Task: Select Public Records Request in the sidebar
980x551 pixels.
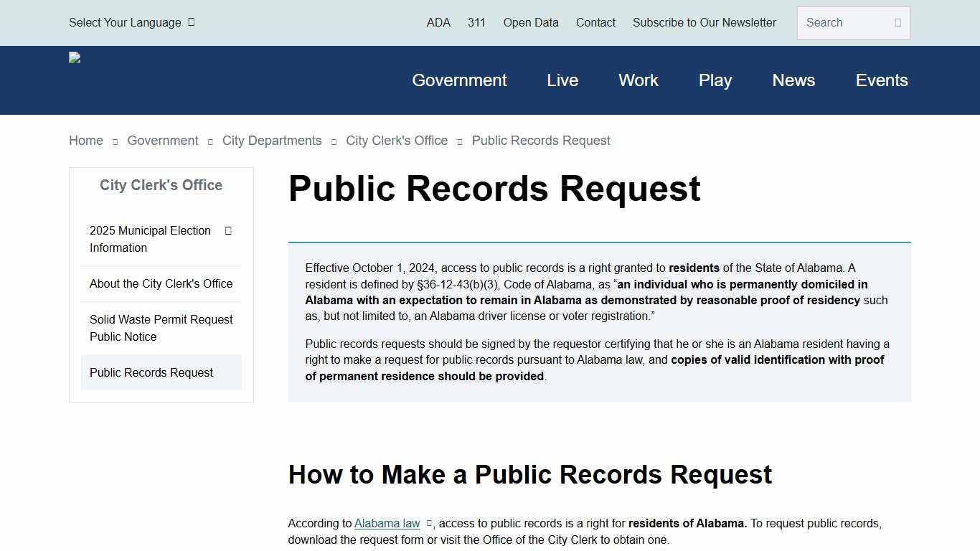Action: coord(151,372)
